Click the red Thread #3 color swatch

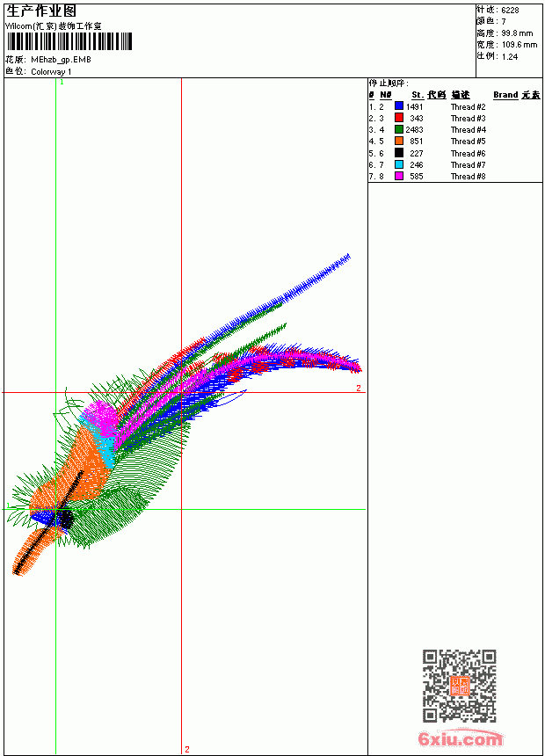(399, 118)
